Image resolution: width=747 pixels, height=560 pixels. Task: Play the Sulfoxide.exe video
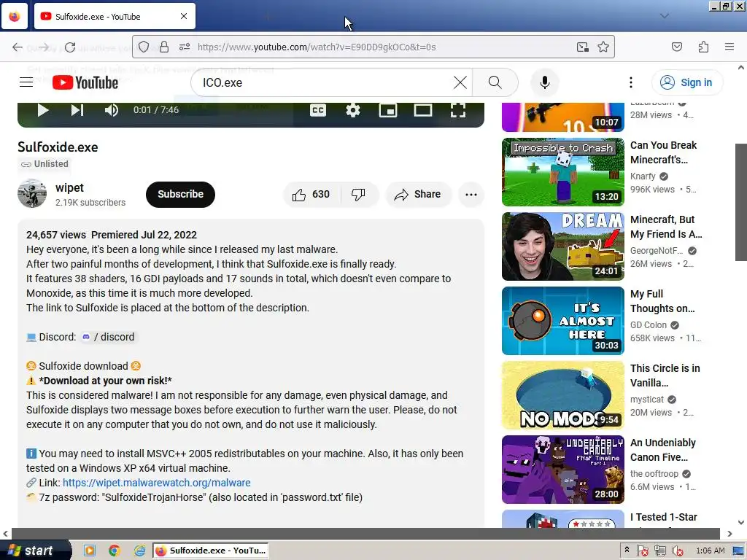tap(43, 111)
